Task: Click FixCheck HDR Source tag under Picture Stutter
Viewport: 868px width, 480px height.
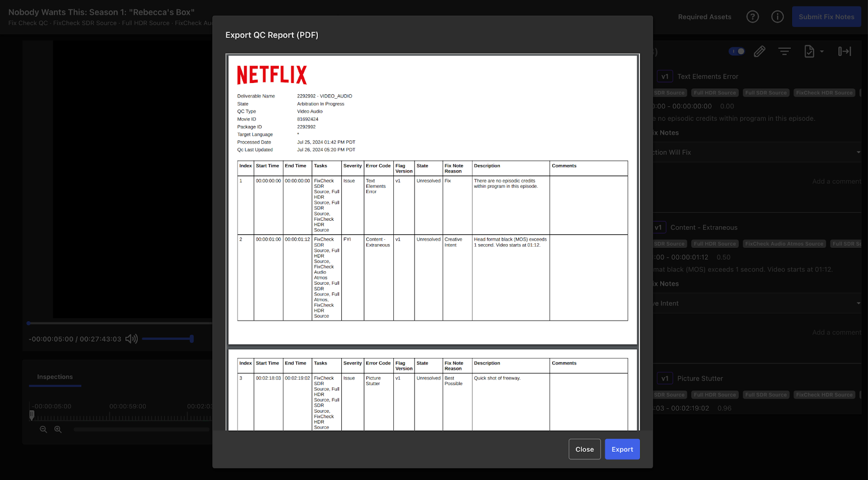Action: tap(824, 395)
